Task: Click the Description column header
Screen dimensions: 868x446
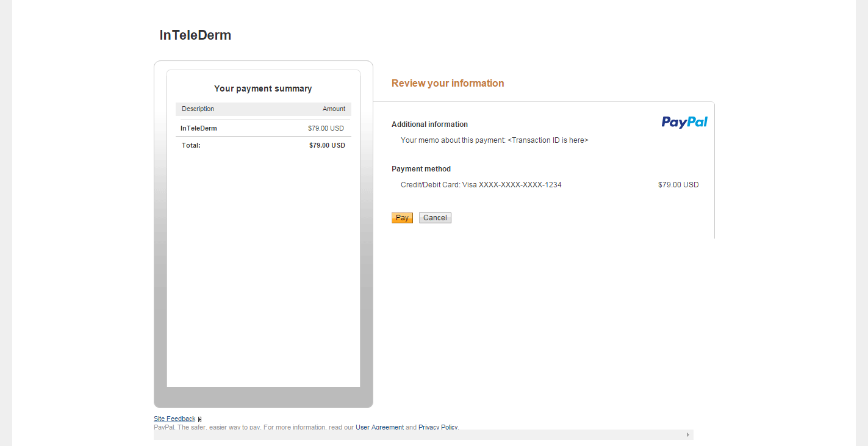Action: pos(198,109)
